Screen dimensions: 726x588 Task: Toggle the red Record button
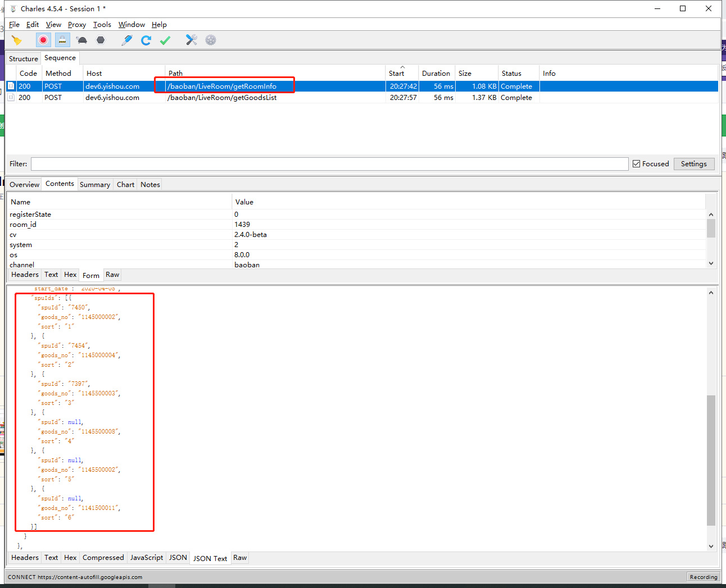tap(43, 40)
